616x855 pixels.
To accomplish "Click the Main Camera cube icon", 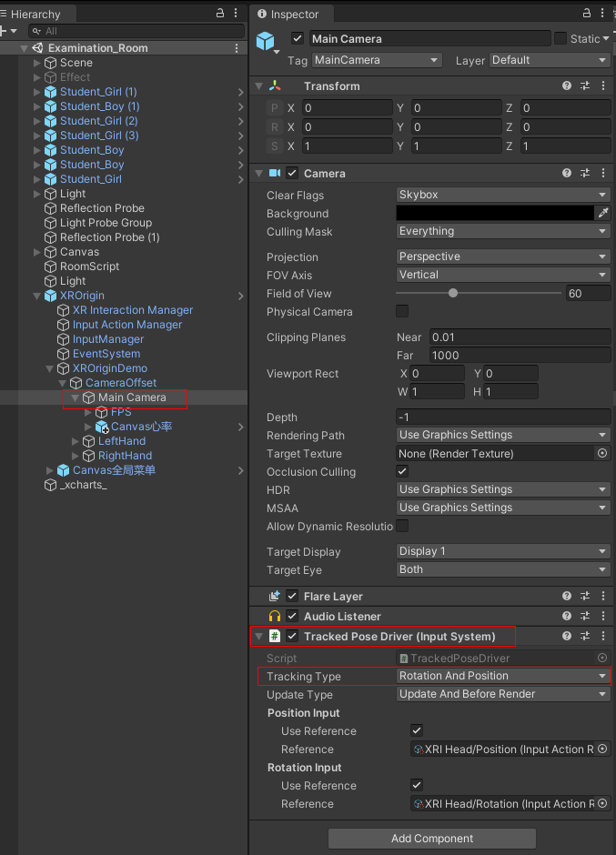I will tap(266, 42).
